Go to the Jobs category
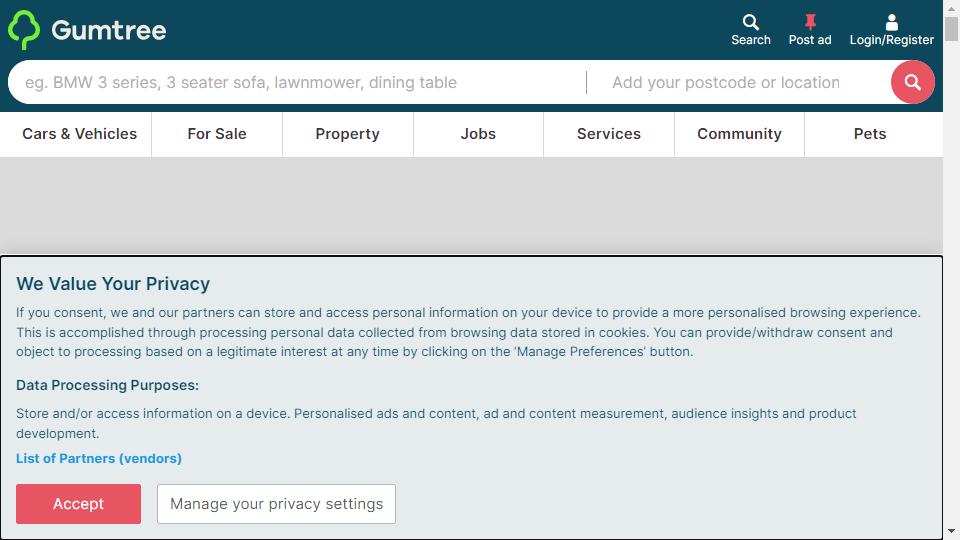The height and width of the screenshot is (540, 960). coord(478,134)
